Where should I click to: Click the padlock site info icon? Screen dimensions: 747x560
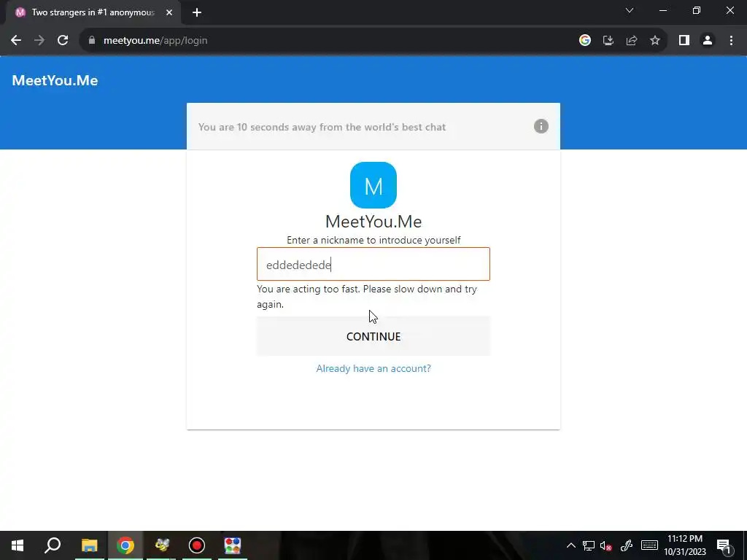pos(92,41)
